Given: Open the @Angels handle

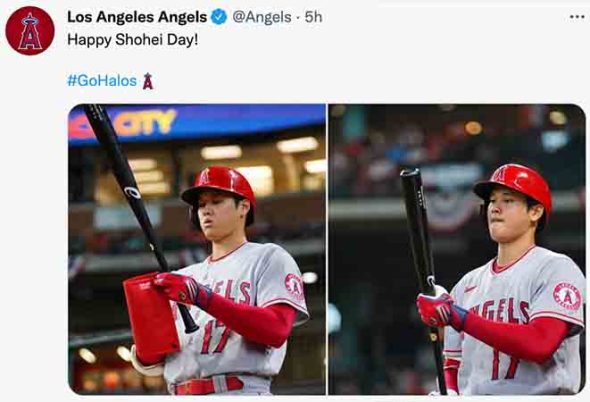Looking at the screenshot, I should 262,17.
